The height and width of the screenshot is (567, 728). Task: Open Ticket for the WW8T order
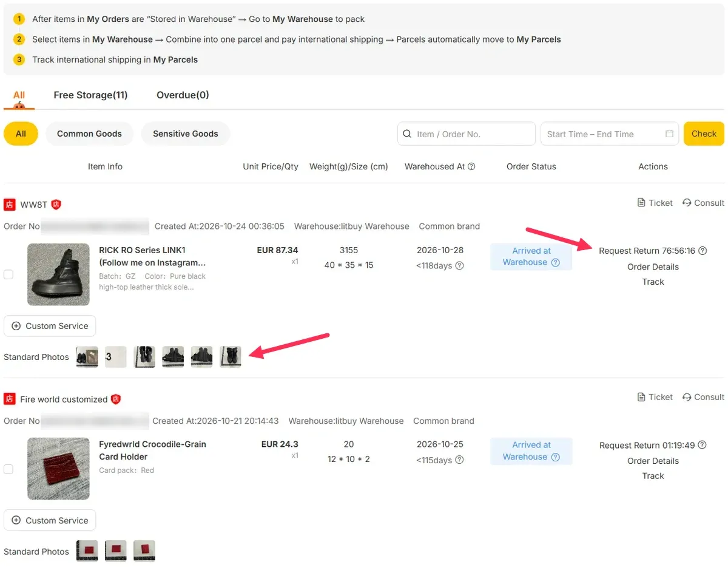click(x=655, y=203)
